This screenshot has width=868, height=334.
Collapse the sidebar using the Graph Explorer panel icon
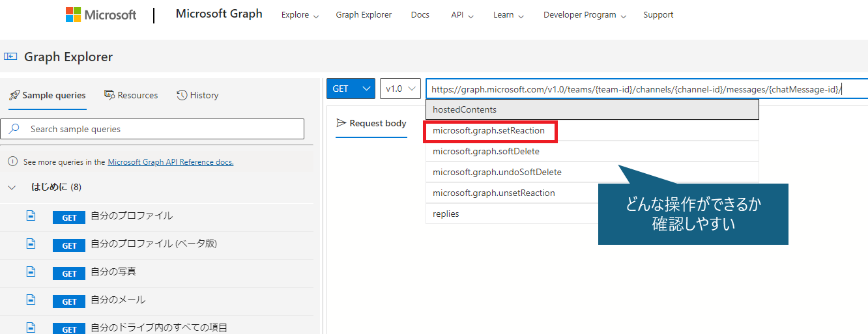10,57
